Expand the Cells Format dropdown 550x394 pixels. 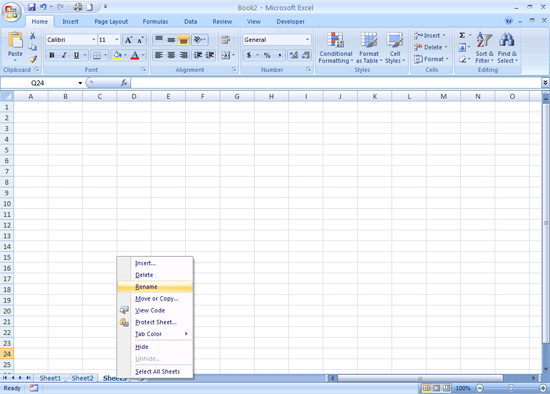[x=447, y=59]
